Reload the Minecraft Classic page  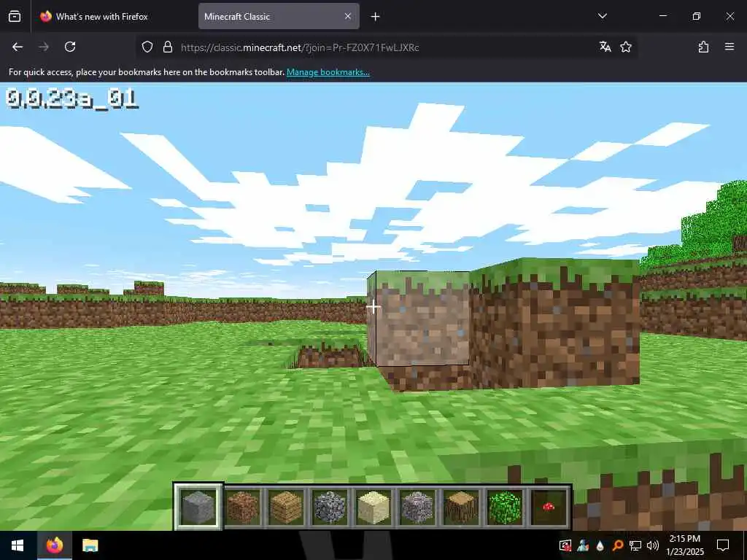point(70,47)
